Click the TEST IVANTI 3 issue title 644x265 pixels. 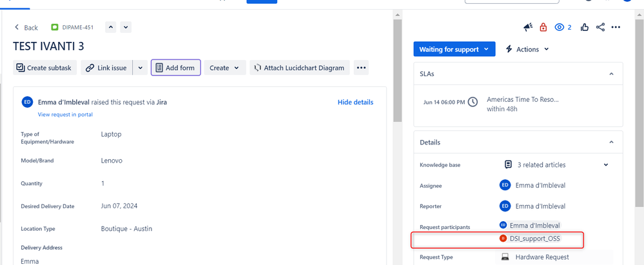pyautogui.click(x=48, y=46)
